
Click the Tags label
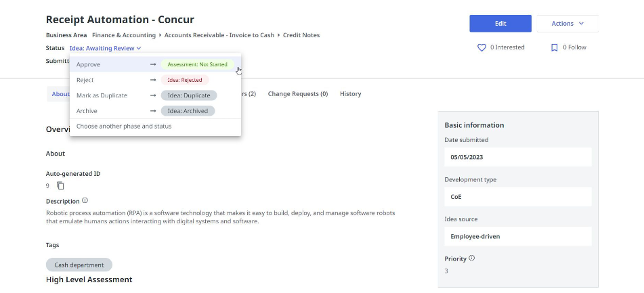point(53,245)
